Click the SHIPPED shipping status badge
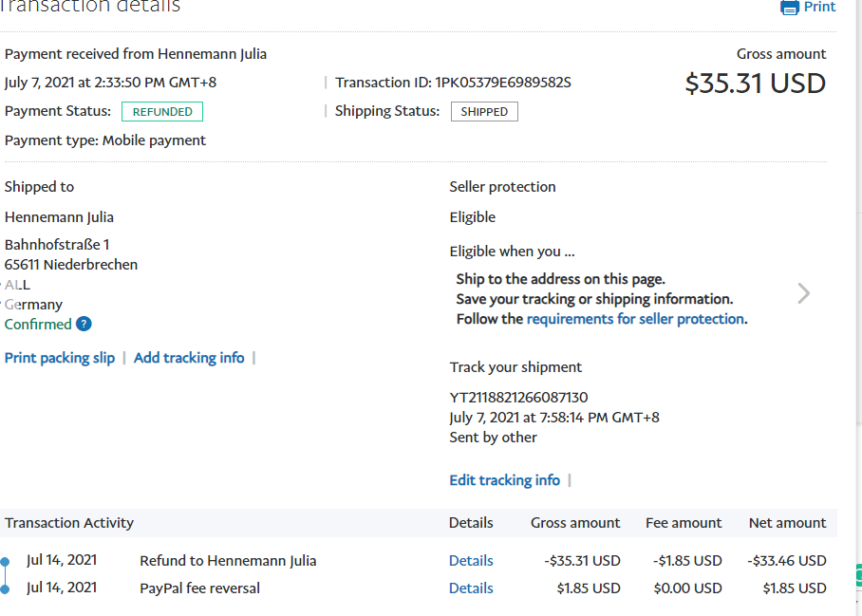Viewport: 862px width, 616px height. click(x=484, y=112)
